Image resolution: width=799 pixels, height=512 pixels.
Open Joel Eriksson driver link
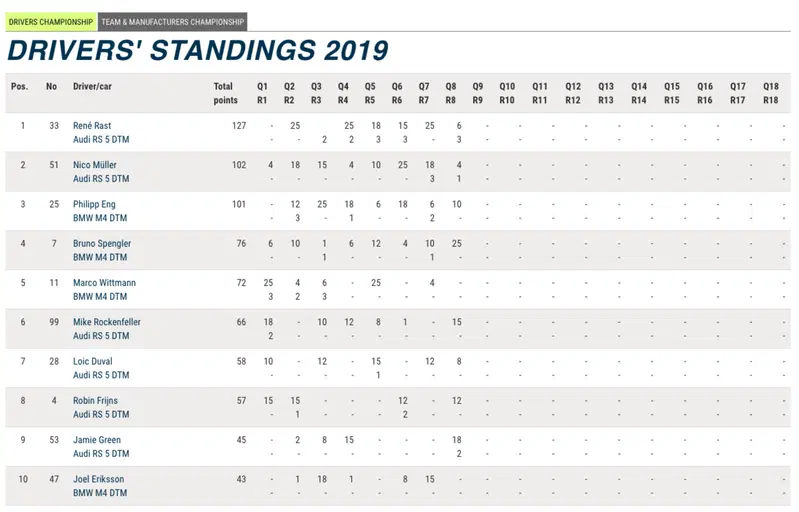click(x=98, y=479)
